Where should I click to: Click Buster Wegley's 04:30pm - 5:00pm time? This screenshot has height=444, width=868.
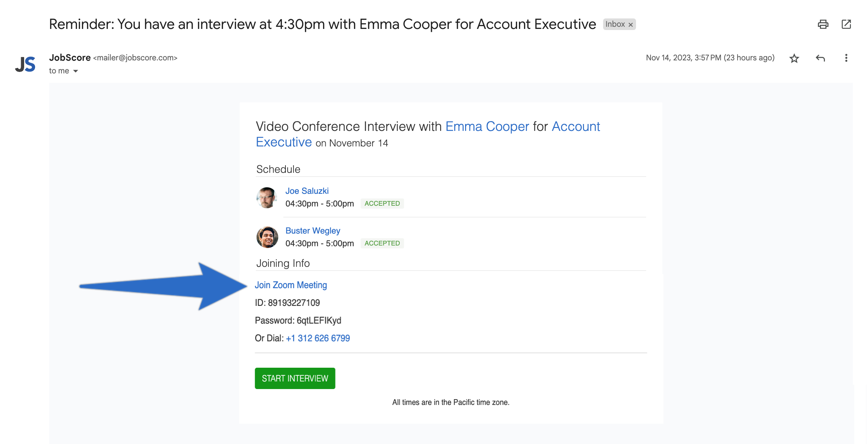point(319,243)
